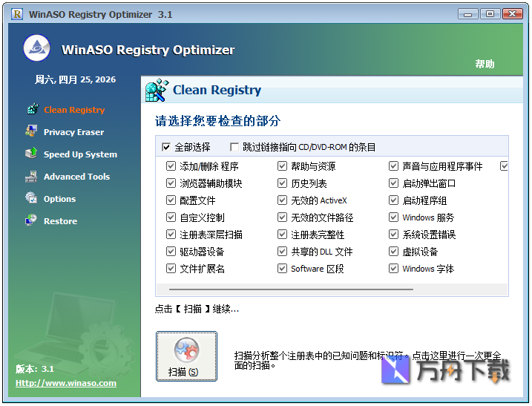Toggle the partially hidden fourth-column checkbox
532x406 pixels.
[x=505, y=166]
